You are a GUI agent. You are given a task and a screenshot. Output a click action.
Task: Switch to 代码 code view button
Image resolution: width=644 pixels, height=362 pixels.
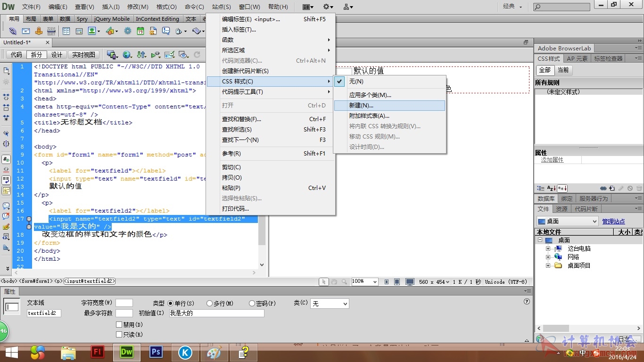click(17, 55)
